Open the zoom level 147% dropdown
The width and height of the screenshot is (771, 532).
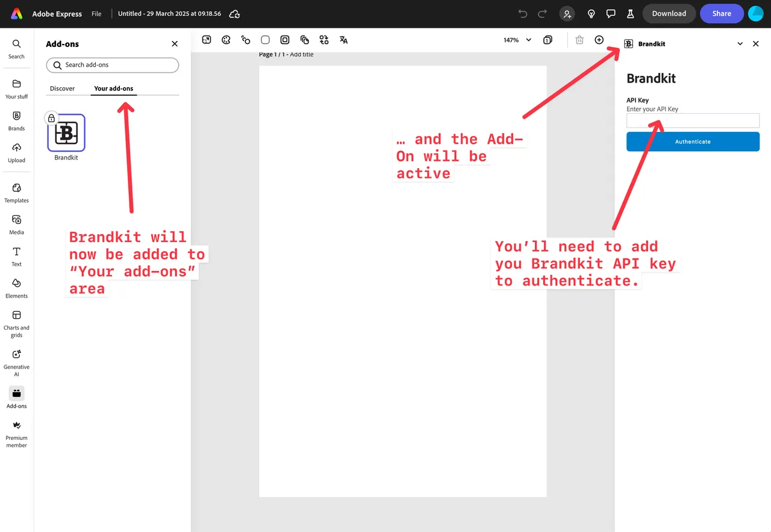(518, 40)
